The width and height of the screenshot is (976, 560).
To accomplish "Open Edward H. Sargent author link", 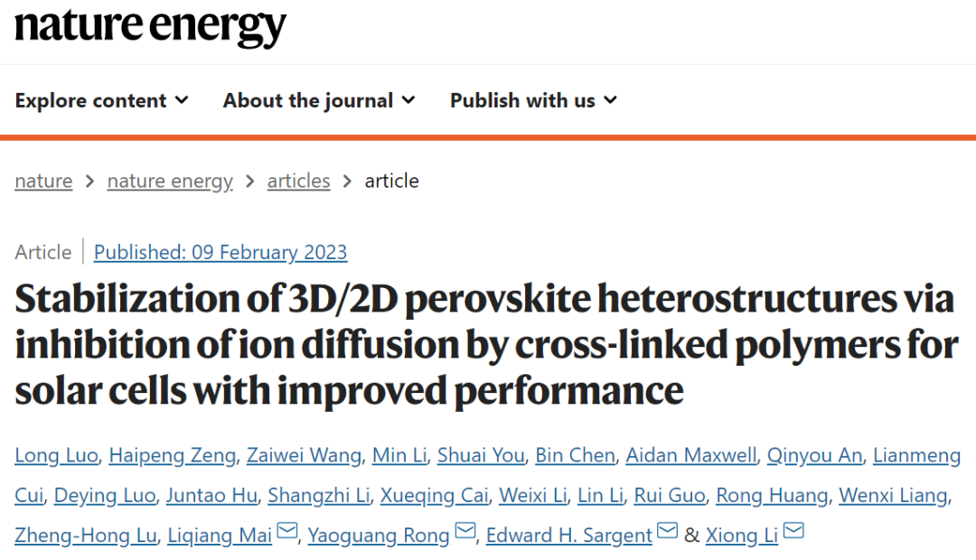I will pos(569,535).
